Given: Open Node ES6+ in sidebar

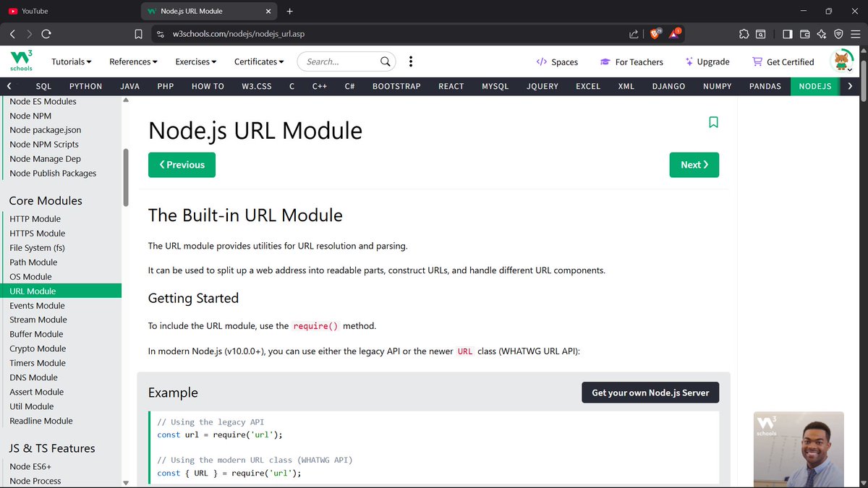Looking at the screenshot, I should point(30,467).
